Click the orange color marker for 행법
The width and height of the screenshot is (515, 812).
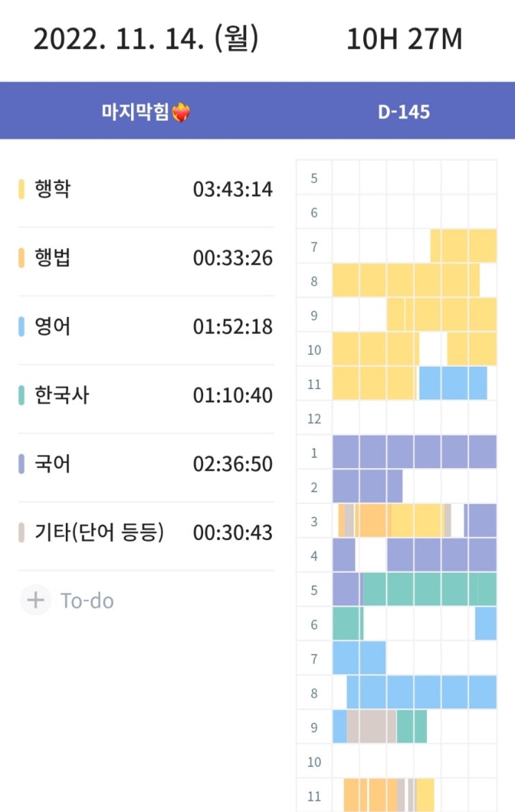coord(21,258)
